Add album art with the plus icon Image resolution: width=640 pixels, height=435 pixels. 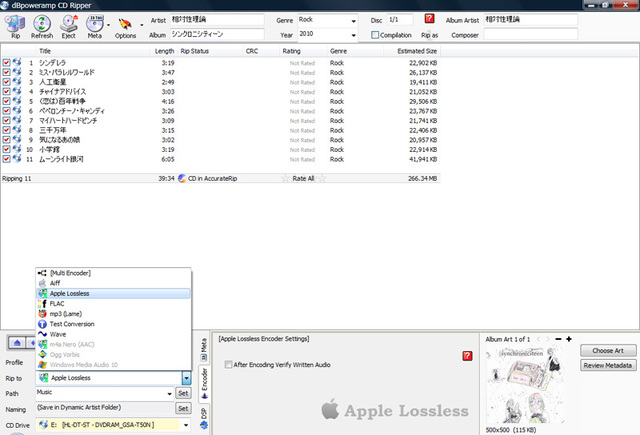pyautogui.click(x=569, y=340)
